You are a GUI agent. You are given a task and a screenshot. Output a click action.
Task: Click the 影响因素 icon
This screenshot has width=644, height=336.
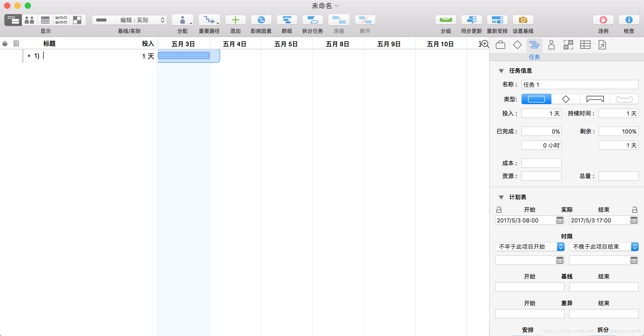[261, 20]
